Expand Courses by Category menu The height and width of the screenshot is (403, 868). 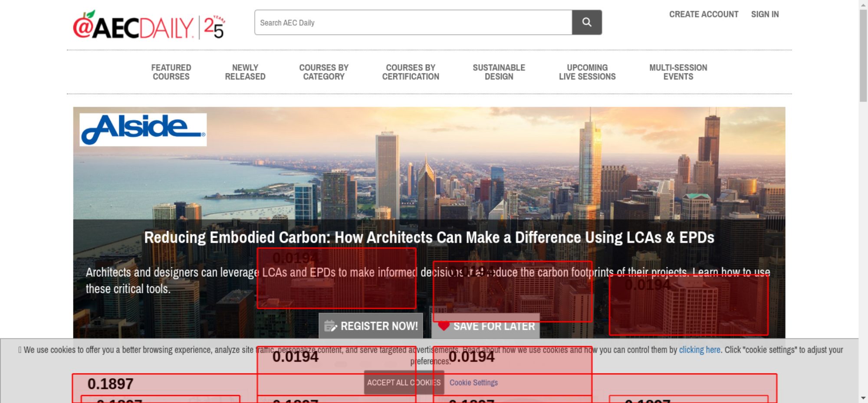point(323,72)
